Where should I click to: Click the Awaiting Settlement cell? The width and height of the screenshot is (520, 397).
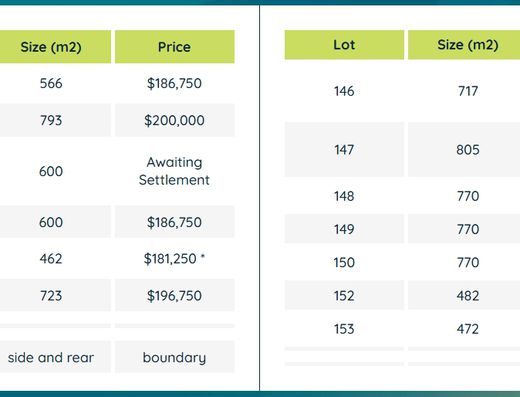[175, 171]
